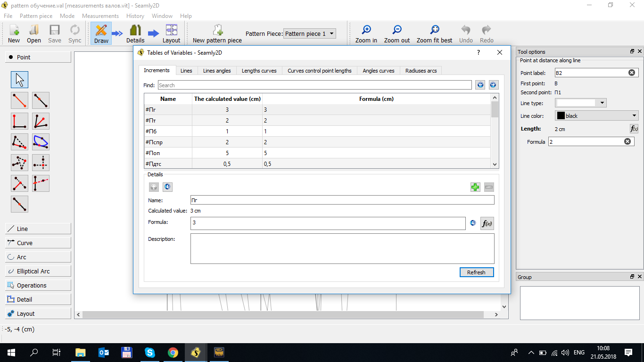Expand the Line tools section
The width and height of the screenshot is (644, 362).
[x=38, y=229]
